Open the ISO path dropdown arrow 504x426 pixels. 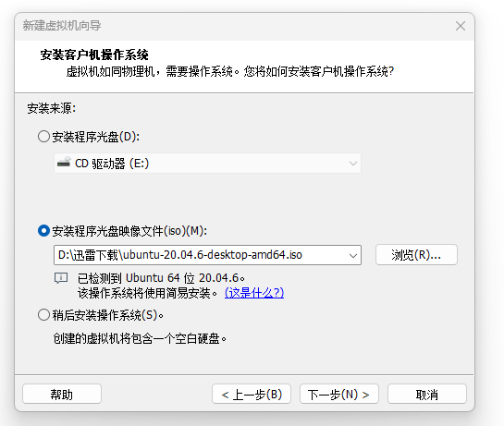click(353, 255)
